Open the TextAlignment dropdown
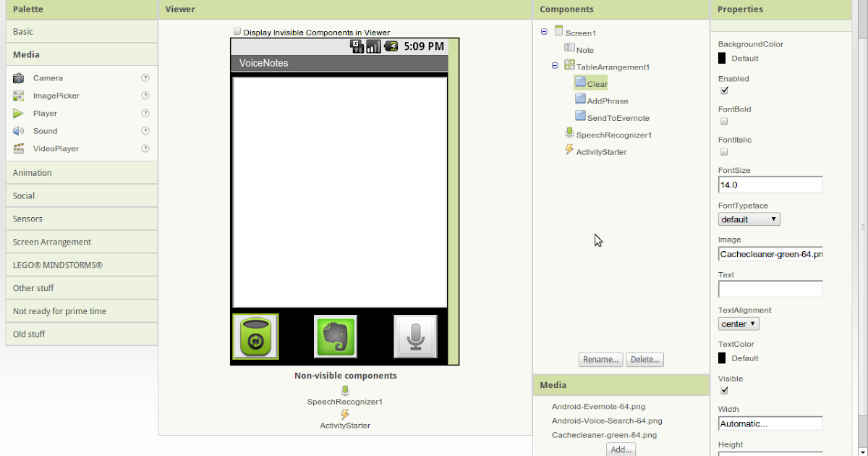Screen dimensions: 868x456 tap(738, 324)
